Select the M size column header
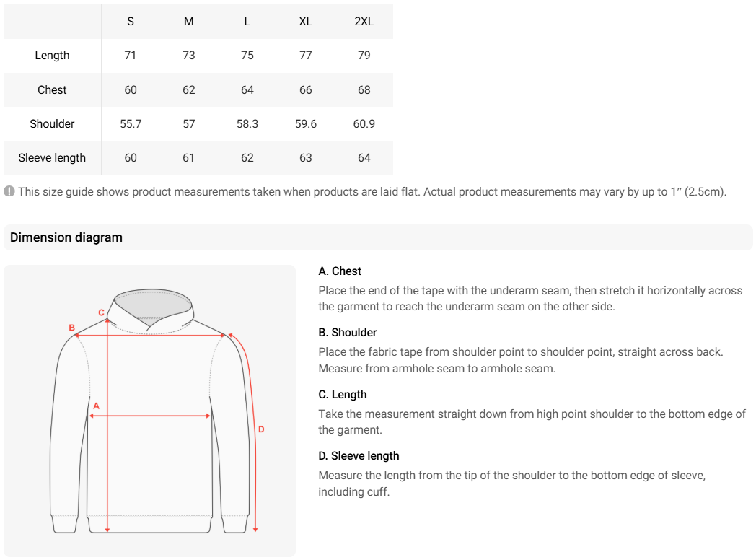756x560 pixels. [189, 22]
